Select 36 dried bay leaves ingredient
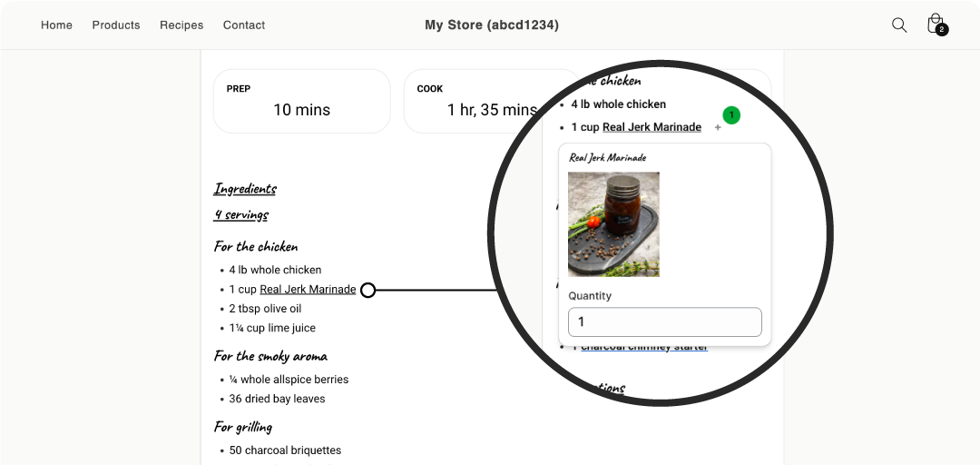The image size is (980, 465). pyautogui.click(x=277, y=399)
